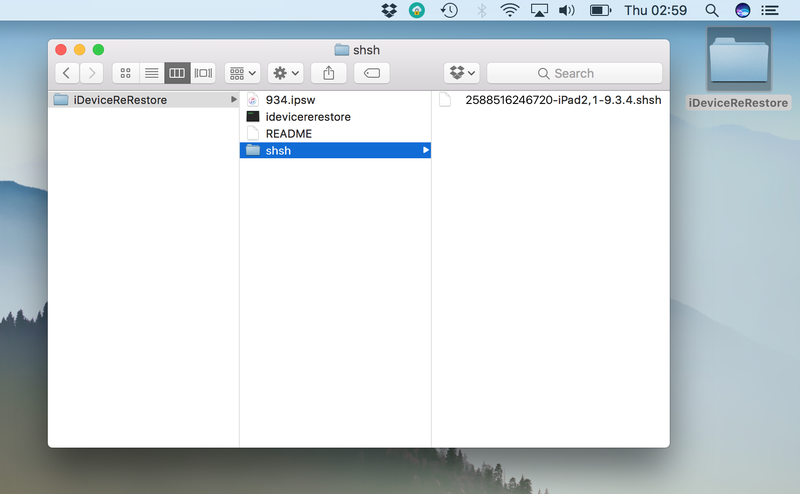Click the README document icon
The height and width of the screenshot is (494, 800).
pyautogui.click(x=253, y=134)
